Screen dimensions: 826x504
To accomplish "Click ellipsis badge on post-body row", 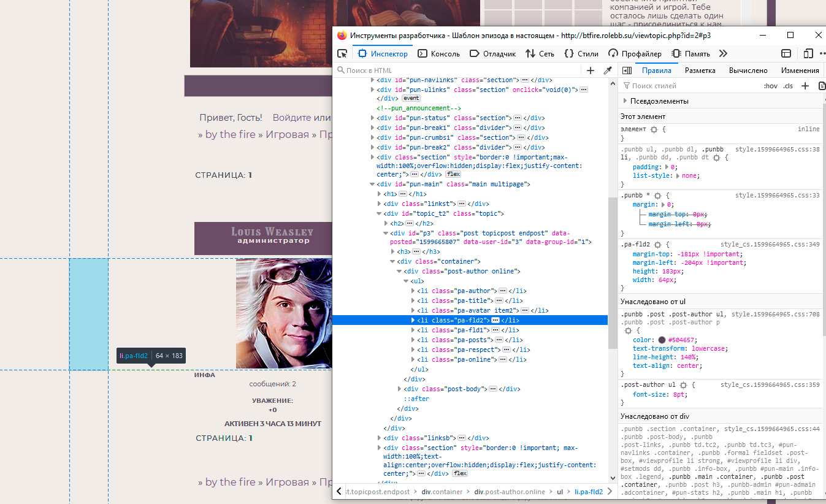I will click(x=492, y=389).
